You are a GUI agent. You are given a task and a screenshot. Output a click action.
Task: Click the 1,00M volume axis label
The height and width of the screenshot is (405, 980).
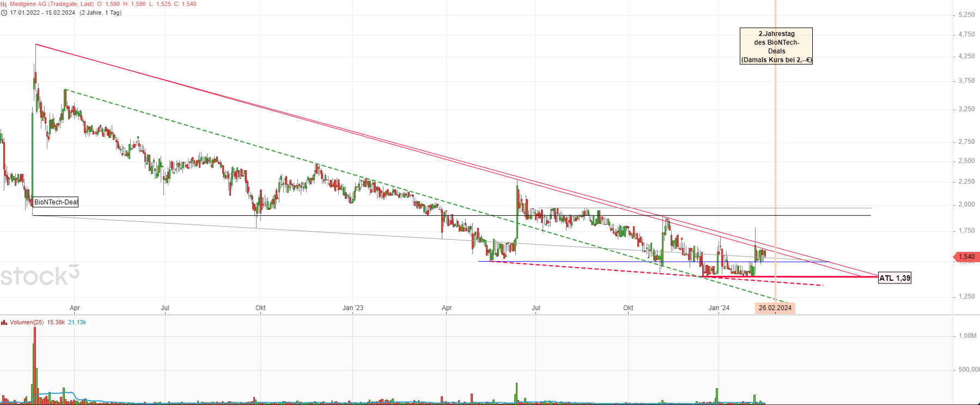point(967,336)
